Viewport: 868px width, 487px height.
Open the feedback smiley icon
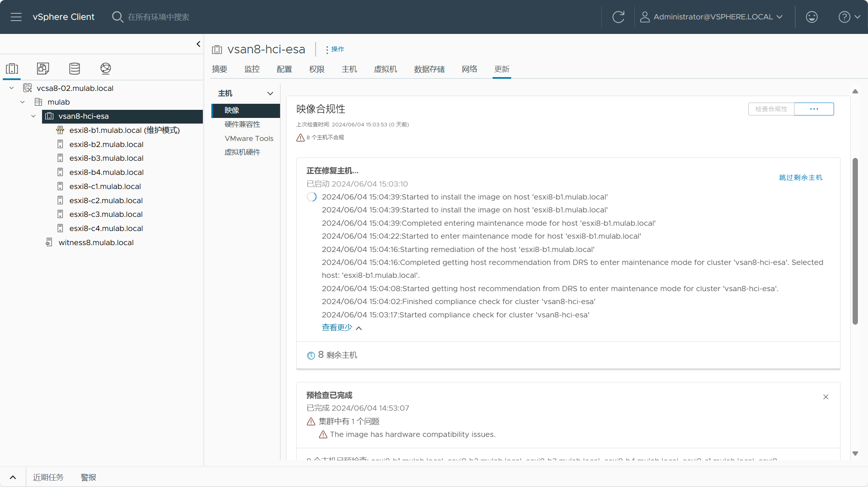point(811,17)
